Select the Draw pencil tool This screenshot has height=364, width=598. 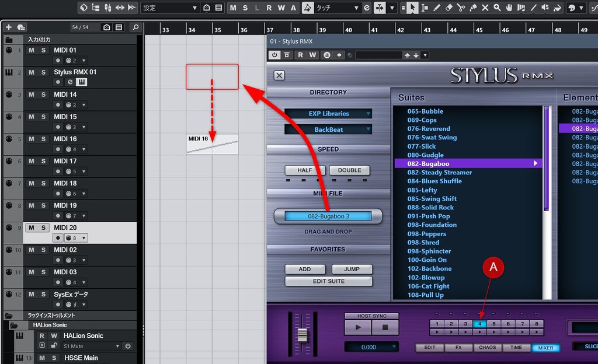(437, 8)
